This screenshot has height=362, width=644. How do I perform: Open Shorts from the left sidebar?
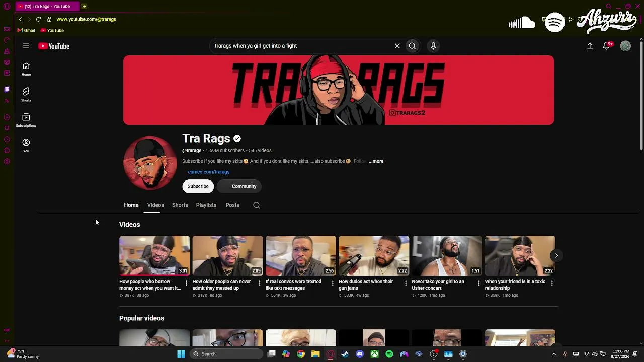point(26,95)
